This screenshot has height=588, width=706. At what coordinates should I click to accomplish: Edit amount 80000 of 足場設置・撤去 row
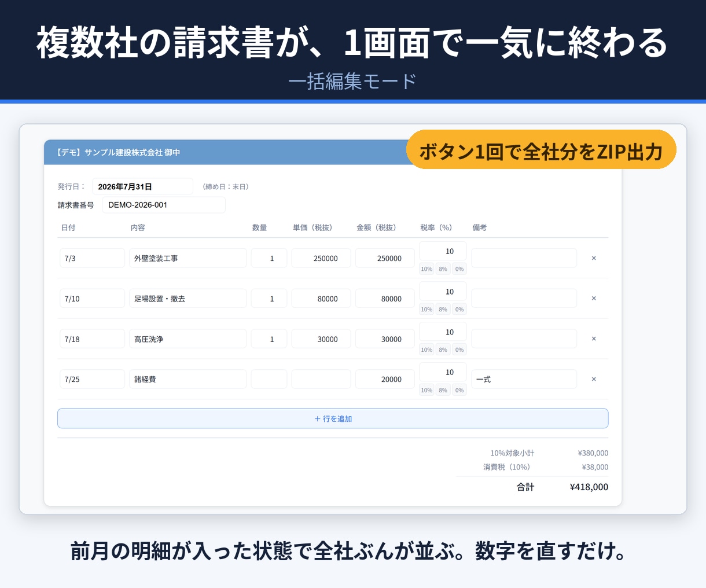385,299
